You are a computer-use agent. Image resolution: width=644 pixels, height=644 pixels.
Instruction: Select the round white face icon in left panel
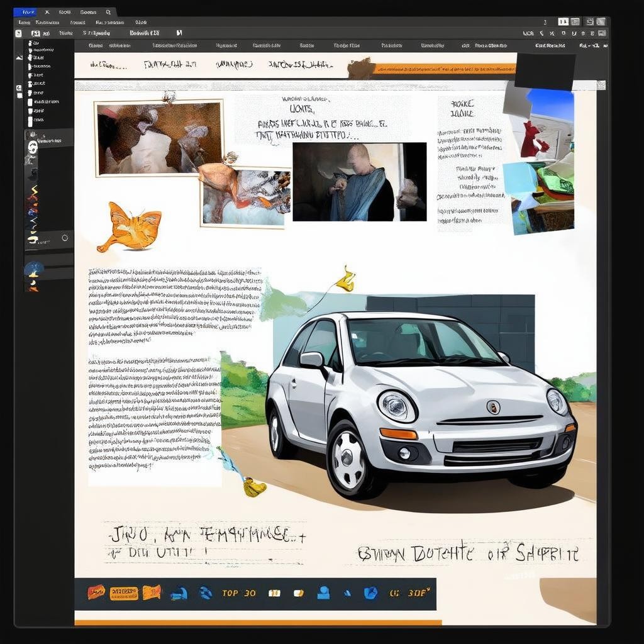[x=33, y=148]
